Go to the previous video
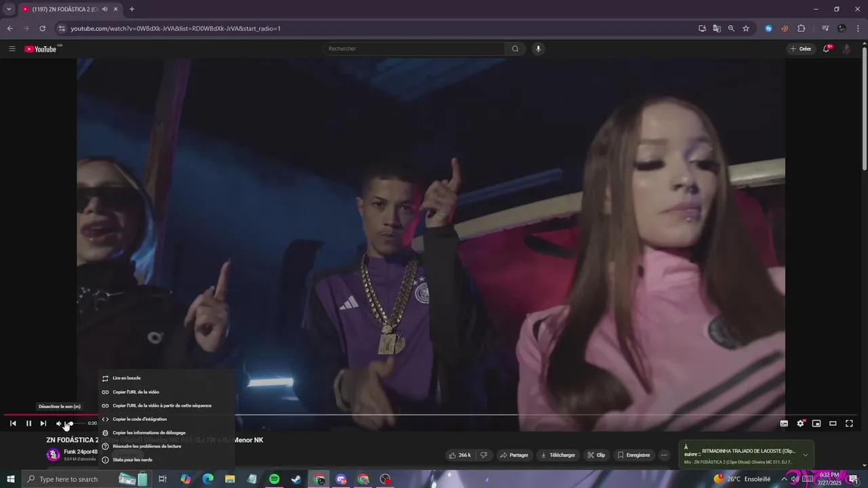This screenshot has height=488, width=868. tap(13, 424)
